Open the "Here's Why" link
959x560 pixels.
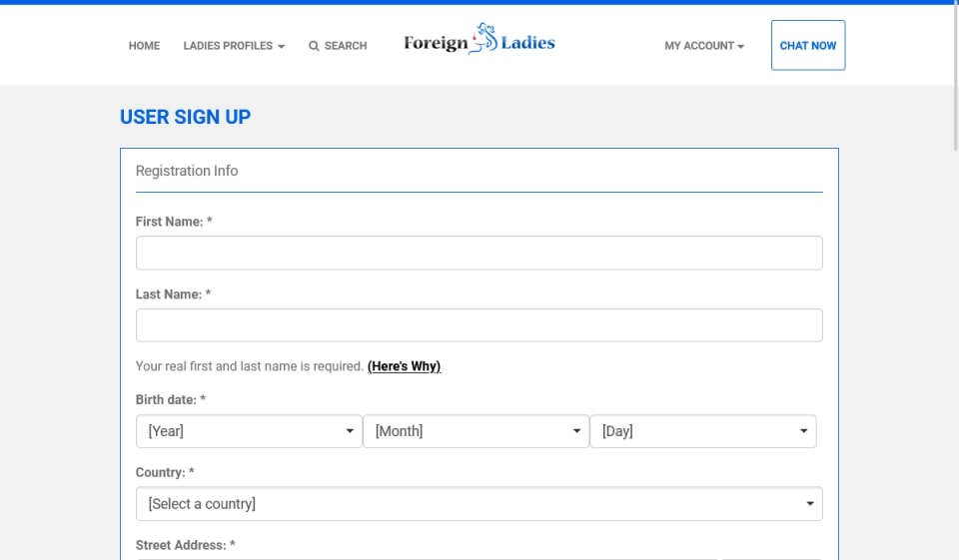(404, 366)
